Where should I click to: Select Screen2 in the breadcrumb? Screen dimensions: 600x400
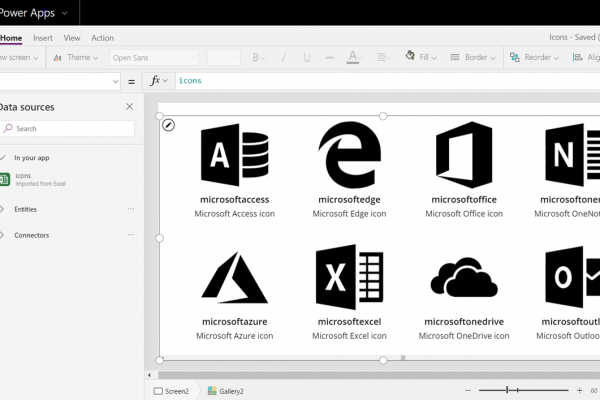pyautogui.click(x=171, y=391)
